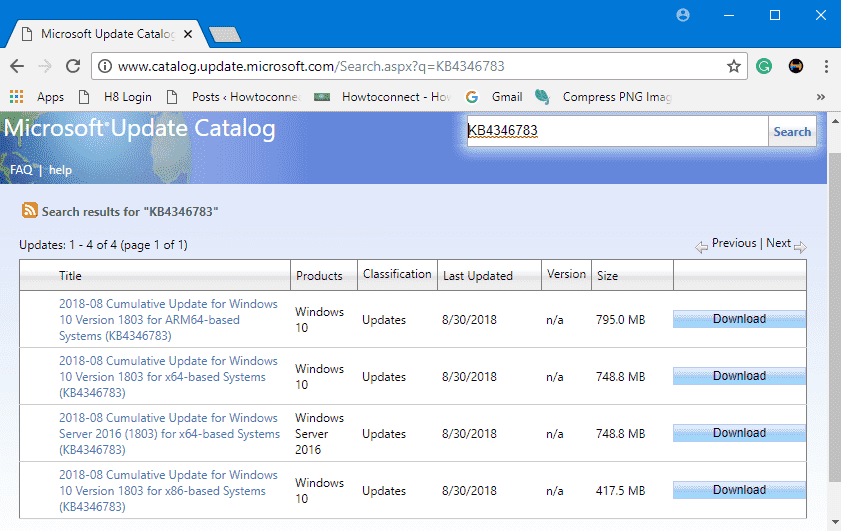Open the Posts ‹ Howtoconnect bookmark
Image resolution: width=841 pixels, height=531 pixels.
tap(233, 97)
